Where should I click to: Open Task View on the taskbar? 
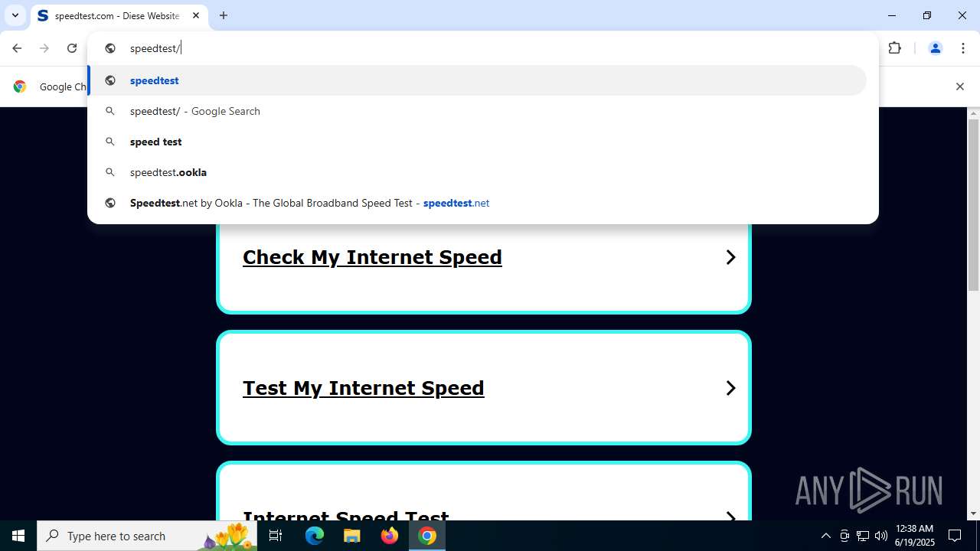[276, 536]
